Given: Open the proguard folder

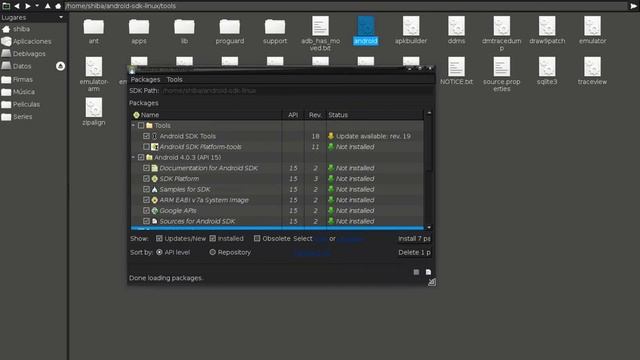Looking at the screenshot, I should point(229,30).
